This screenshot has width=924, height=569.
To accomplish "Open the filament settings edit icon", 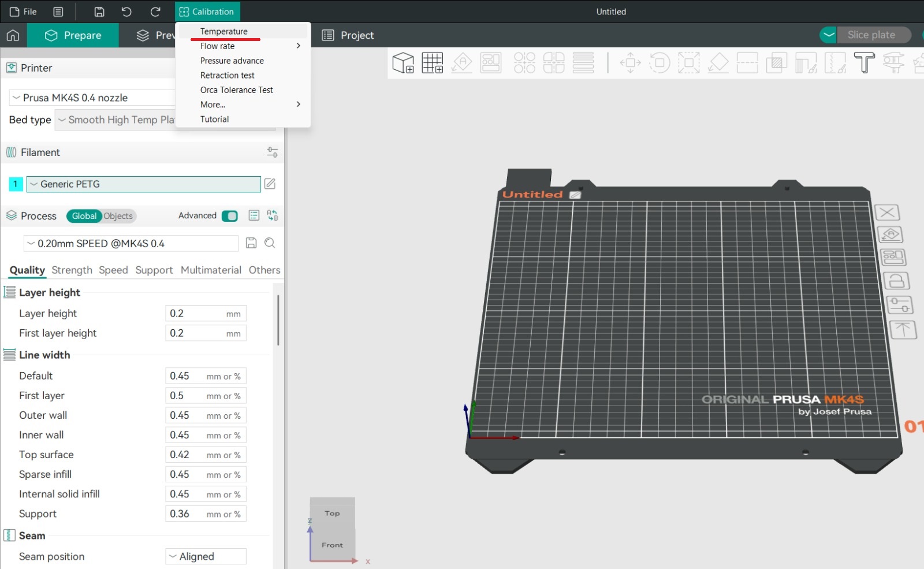I will [270, 184].
